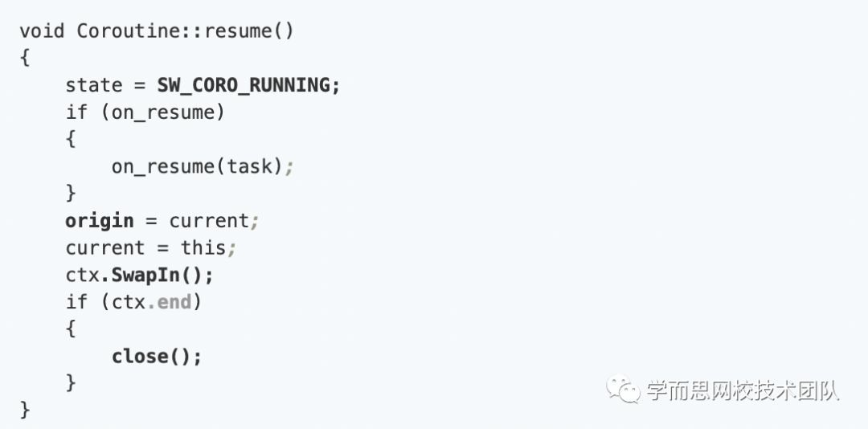Click the WeChat logo in the watermark
Screen dimensions: 868x429
click(624, 390)
